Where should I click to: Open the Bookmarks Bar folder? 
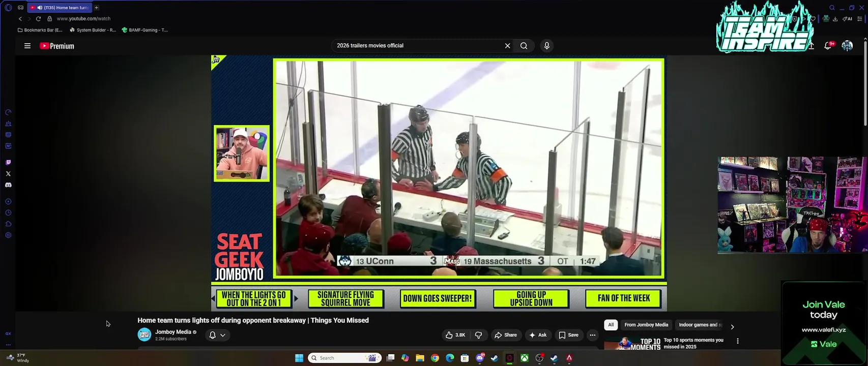[x=40, y=30]
